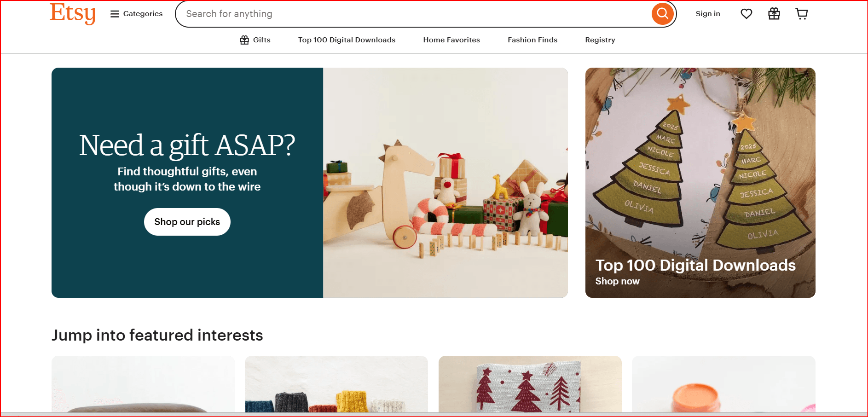This screenshot has height=417, width=868.
Task: Open Favorites heart icon
Action: pyautogui.click(x=746, y=14)
